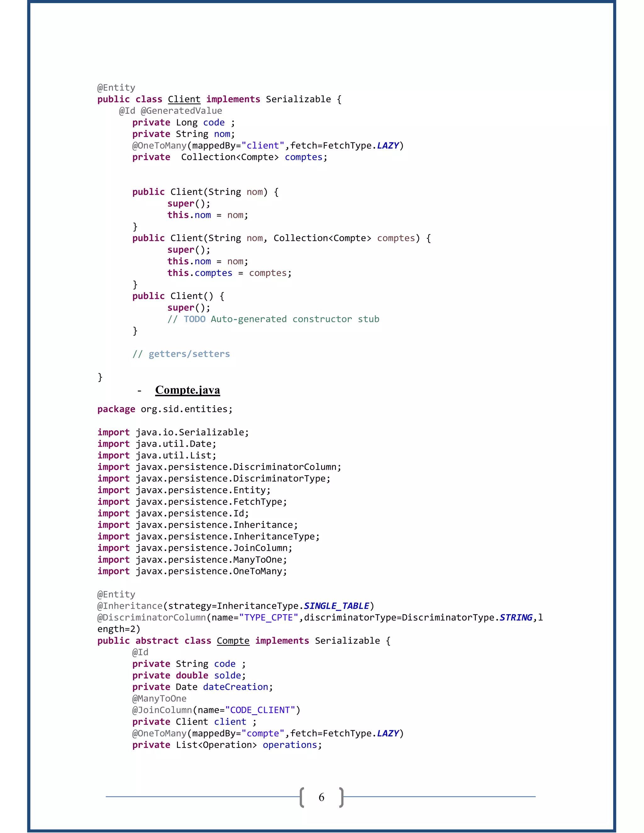The height and width of the screenshot is (833, 644).
Task: Click the 'public class Client implements Serializable' line
Action: click(x=219, y=99)
